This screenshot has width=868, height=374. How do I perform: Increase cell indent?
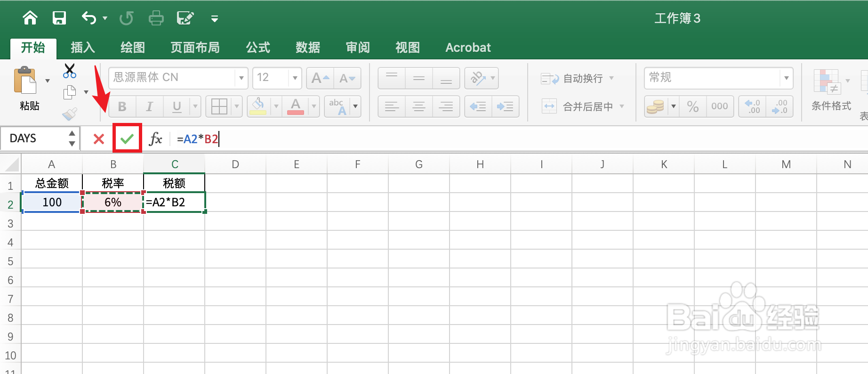506,106
